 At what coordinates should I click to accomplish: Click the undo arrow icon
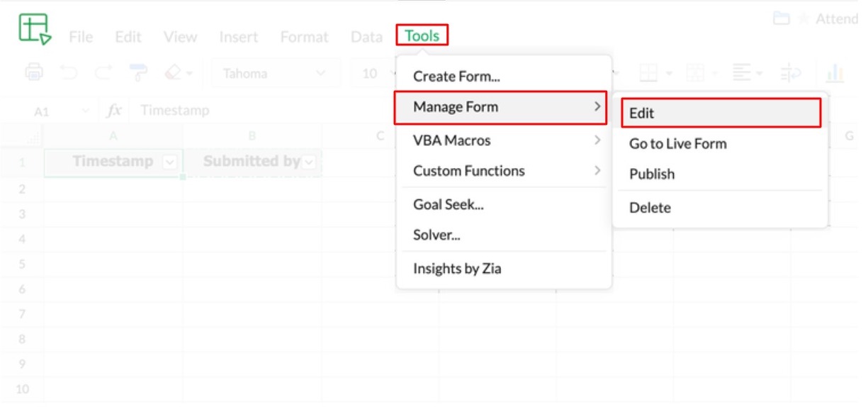[68, 72]
